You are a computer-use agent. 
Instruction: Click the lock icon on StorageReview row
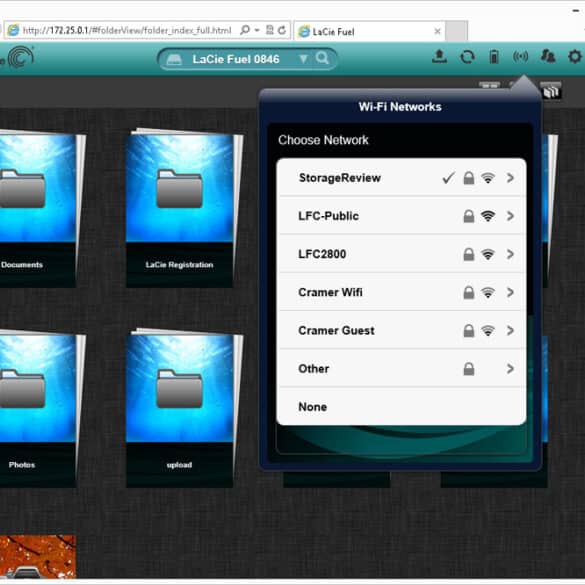[x=469, y=178]
